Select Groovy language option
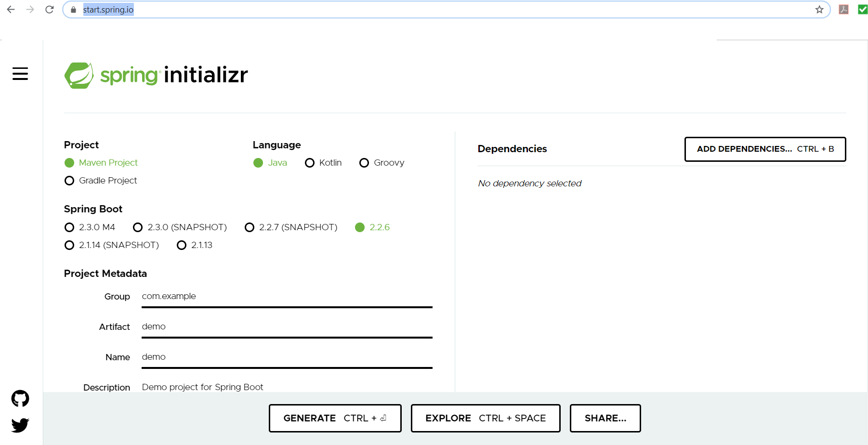Viewport: 868px width, 445px height. click(364, 163)
